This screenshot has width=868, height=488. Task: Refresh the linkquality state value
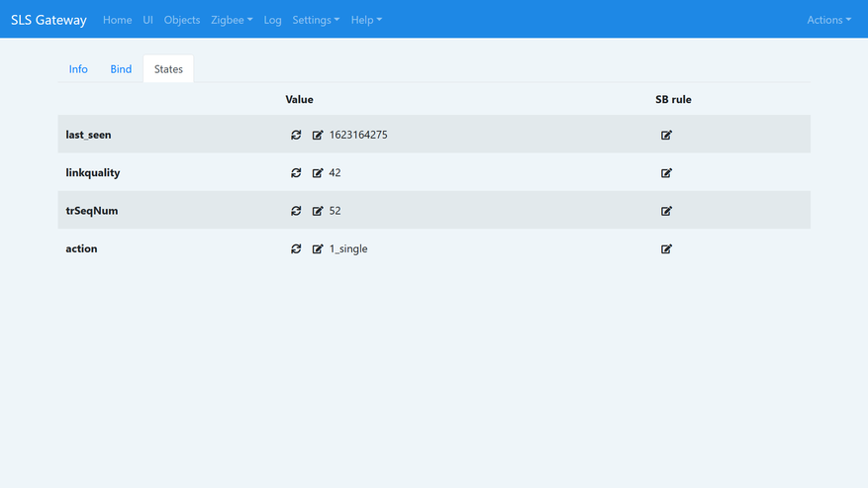coord(296,173)
